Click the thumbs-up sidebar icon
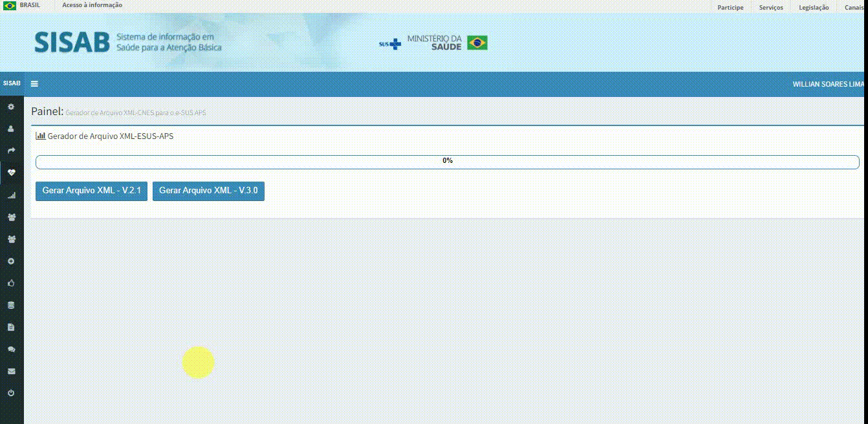The height and width of the screenshot is (424, 868). (11, 283)
